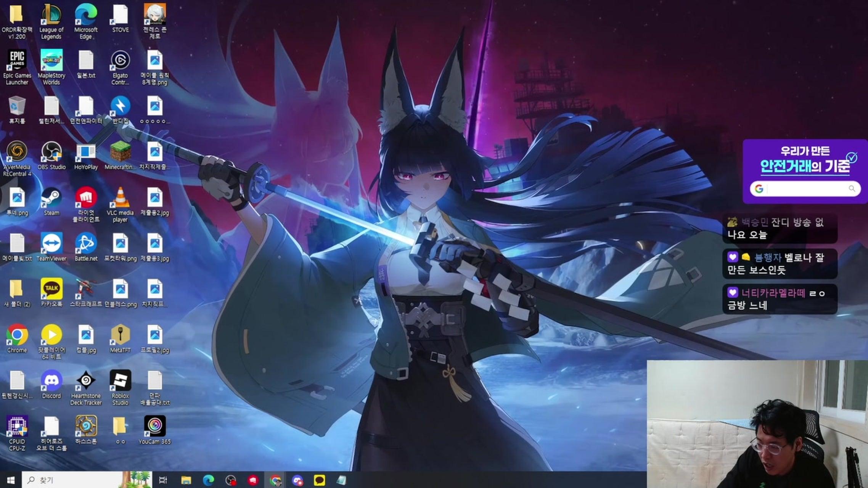Viewport: 868px width, 488px height.
Task: Select the 프로필2.jpg image file
Action: pos(154,339)
